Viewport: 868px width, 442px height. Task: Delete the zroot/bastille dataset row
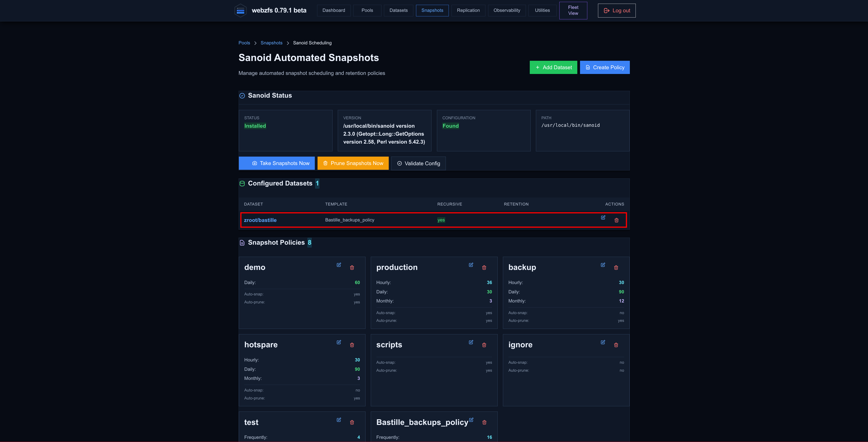(616, 220)
